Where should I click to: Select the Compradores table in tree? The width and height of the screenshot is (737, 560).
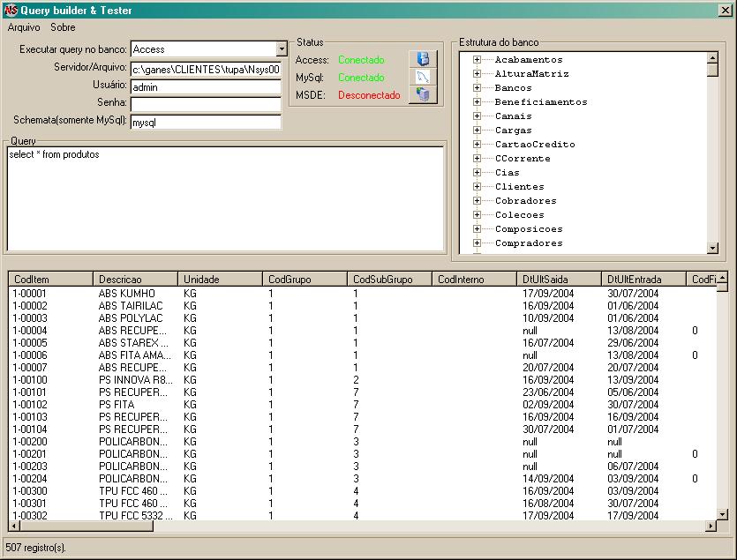528,243
